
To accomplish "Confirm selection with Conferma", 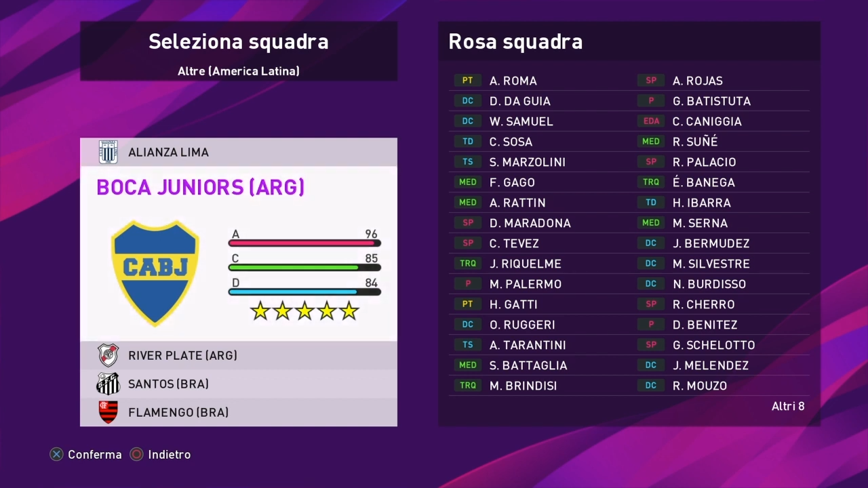I will [x=95, y=455].
